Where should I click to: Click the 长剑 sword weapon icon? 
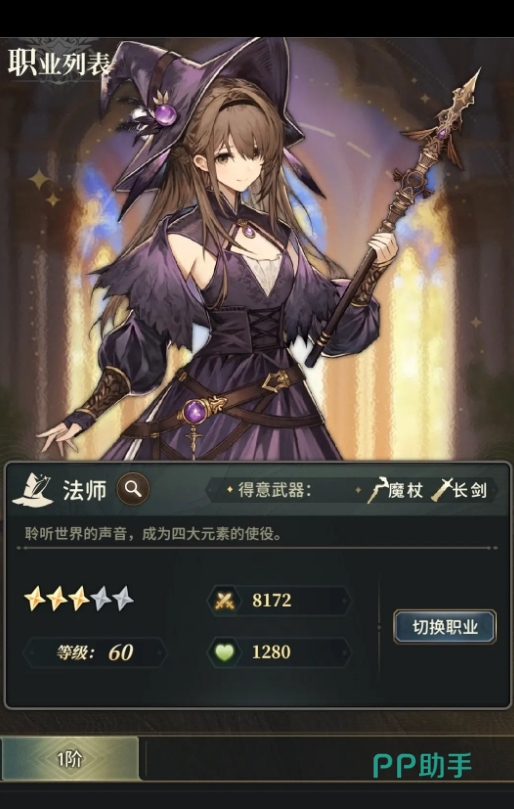point(441,490)
